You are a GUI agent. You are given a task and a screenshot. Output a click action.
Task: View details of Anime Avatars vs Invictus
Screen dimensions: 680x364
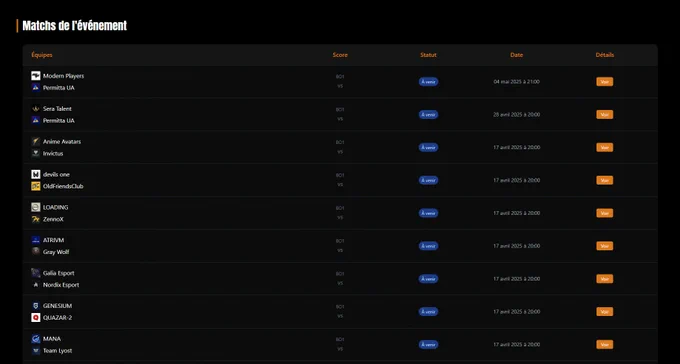605,148
